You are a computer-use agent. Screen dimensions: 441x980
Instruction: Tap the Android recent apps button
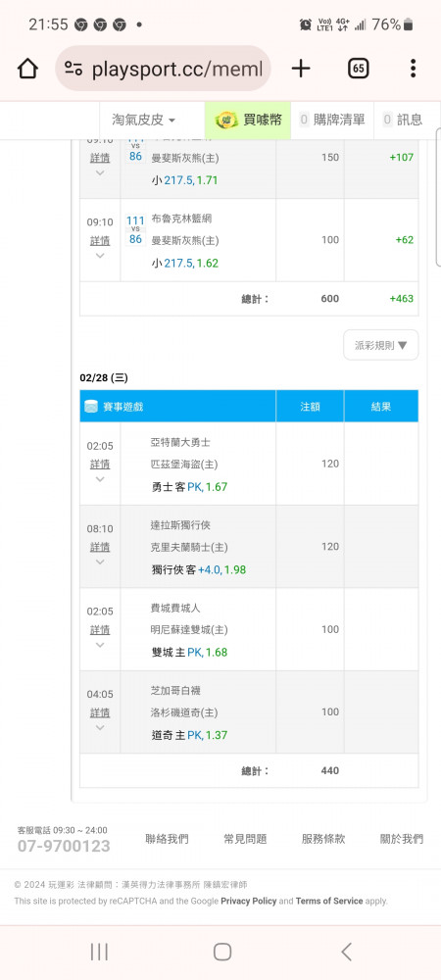(99, 952)
